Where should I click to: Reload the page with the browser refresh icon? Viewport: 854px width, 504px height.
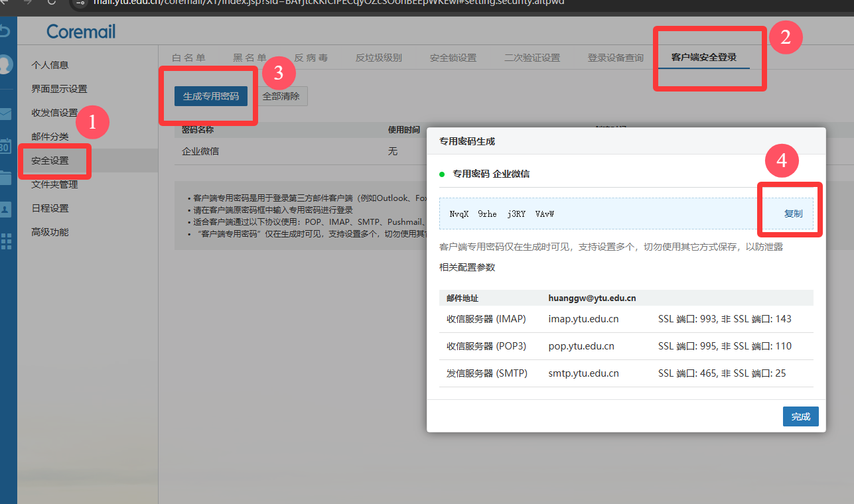[51, 2]
